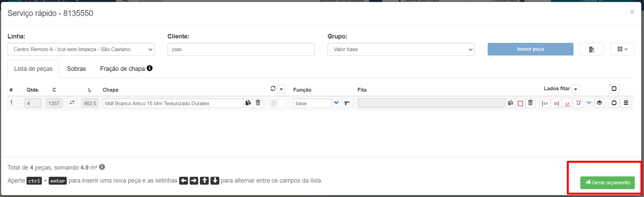Swap C and L dimensions icon
The height and width of the screenshot is (197, 644).
click(x=72, y=103)
